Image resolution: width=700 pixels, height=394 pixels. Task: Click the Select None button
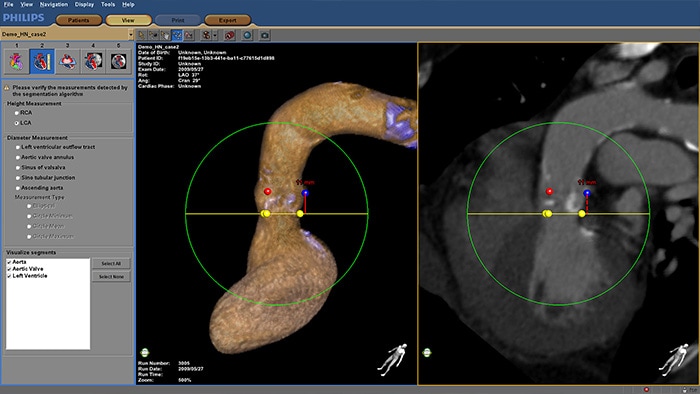tap(111, 277)
